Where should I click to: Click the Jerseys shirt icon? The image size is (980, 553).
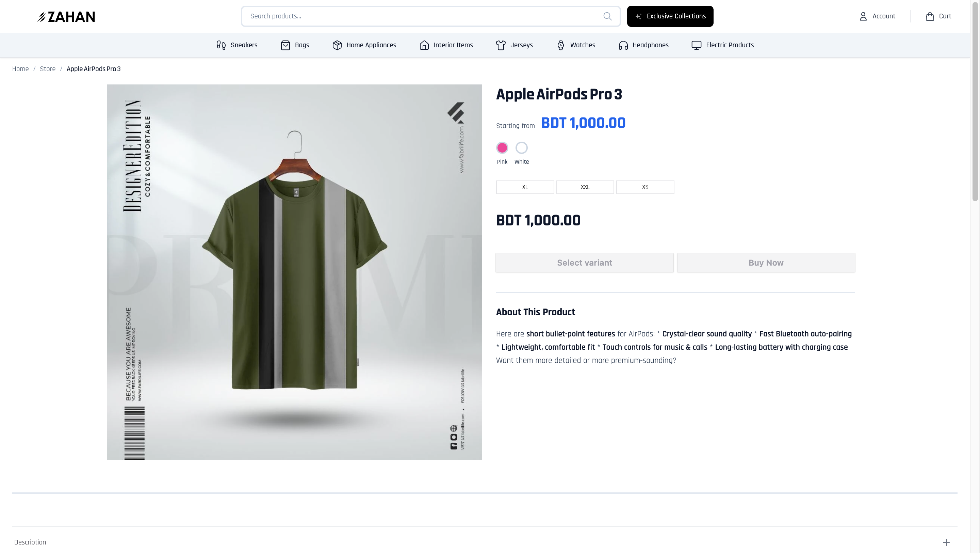pos(501,45)
